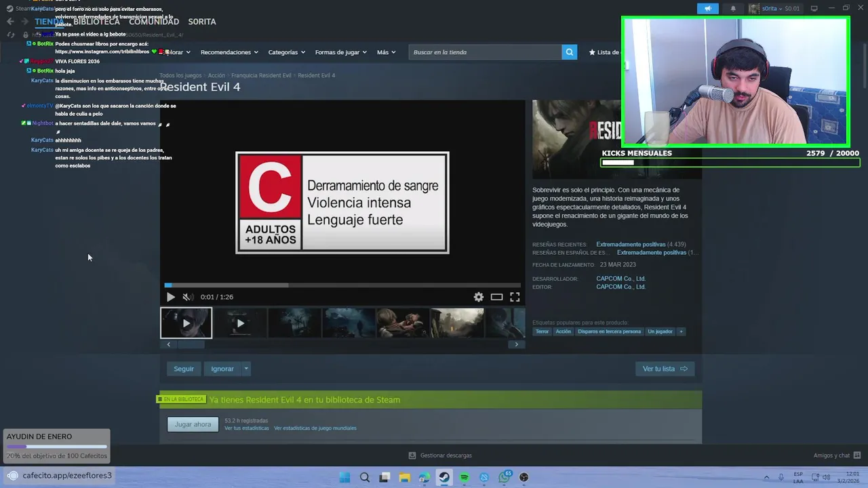The image size is (868, 488).
Task: Open Ver tus estadísticas link
Action: [246, 428]
